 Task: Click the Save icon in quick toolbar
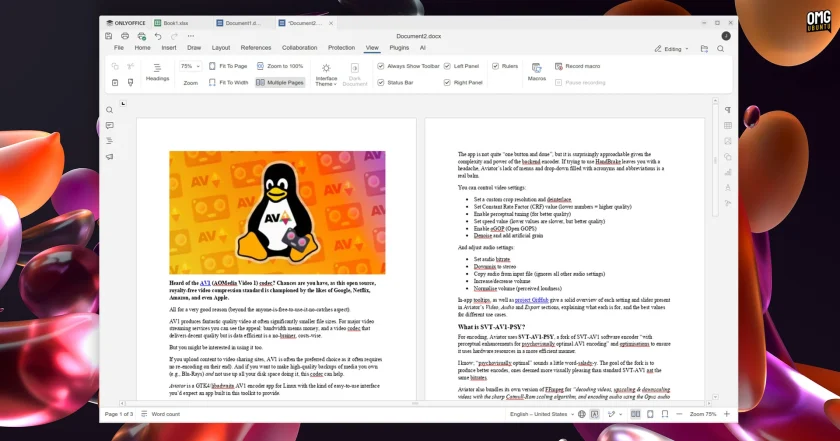pyautogui.click(x=109, y=36)
